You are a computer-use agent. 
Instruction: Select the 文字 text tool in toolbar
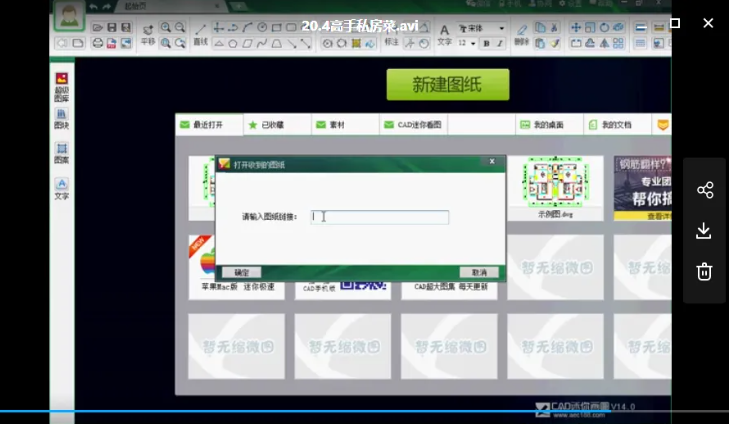click(x=444, y=35)
